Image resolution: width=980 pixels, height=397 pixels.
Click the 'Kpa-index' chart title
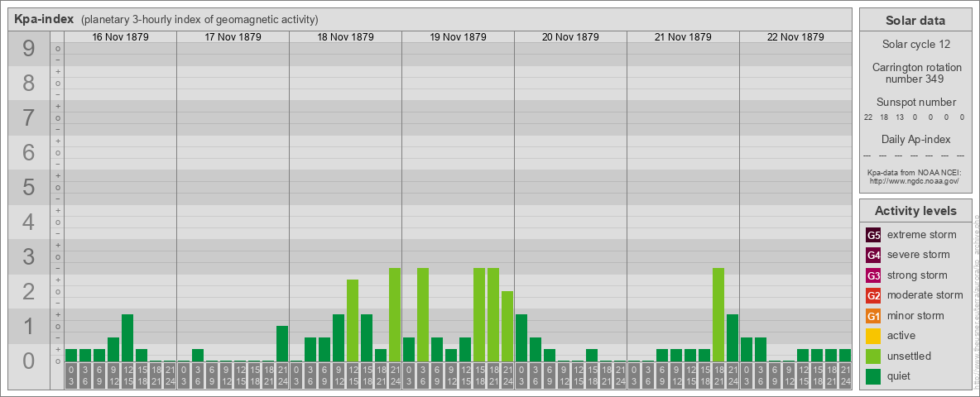coord(45,19)
